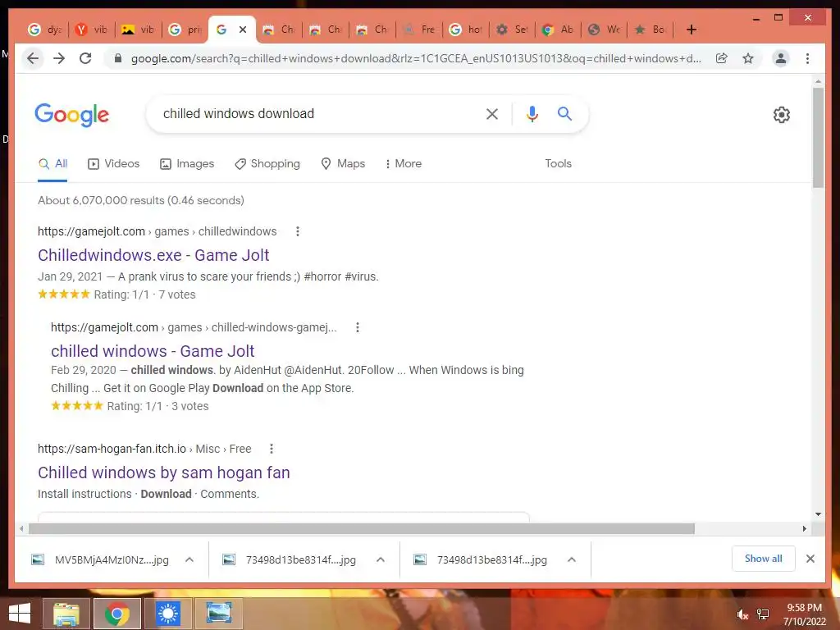Share this page using the share icon
This screenshot has width=840, height=630.
(722, 58)
